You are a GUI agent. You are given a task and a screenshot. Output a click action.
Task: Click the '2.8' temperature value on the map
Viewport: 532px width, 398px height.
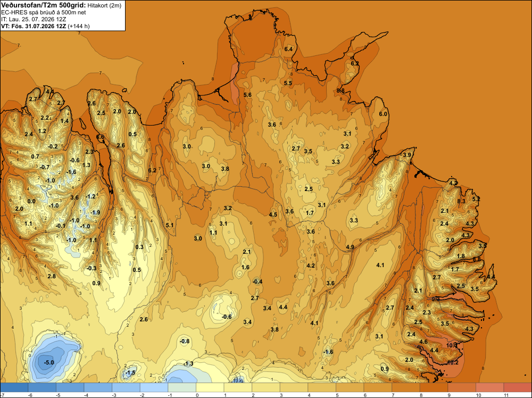pyautogui.click(x=52, y=277)
